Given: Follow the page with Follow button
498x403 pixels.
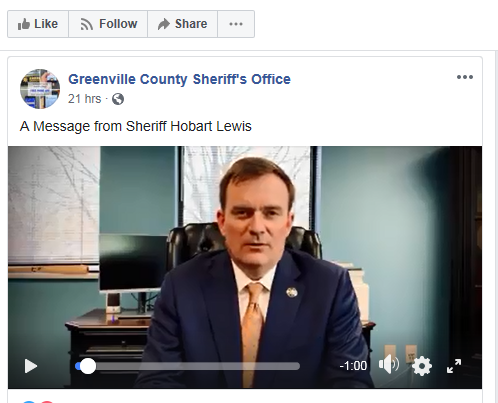Looking at the screenshot, I should (108, 24).
